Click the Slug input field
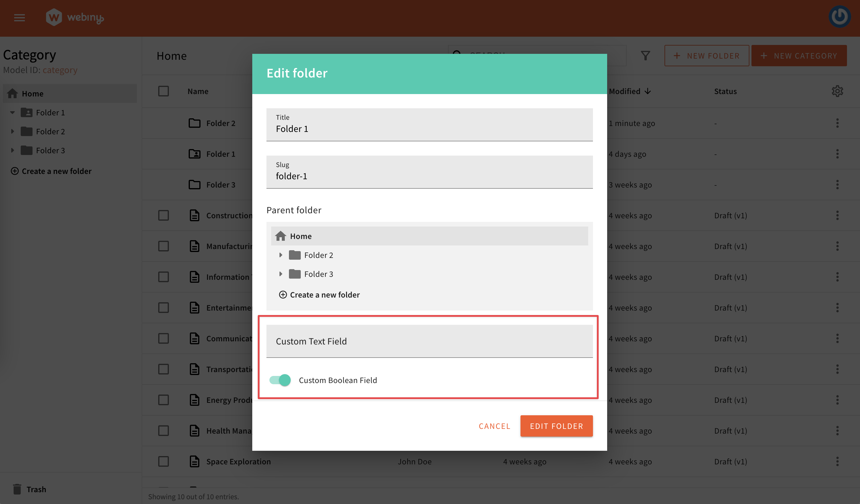This screenshot has height=504, width=860. click(429, 176)
